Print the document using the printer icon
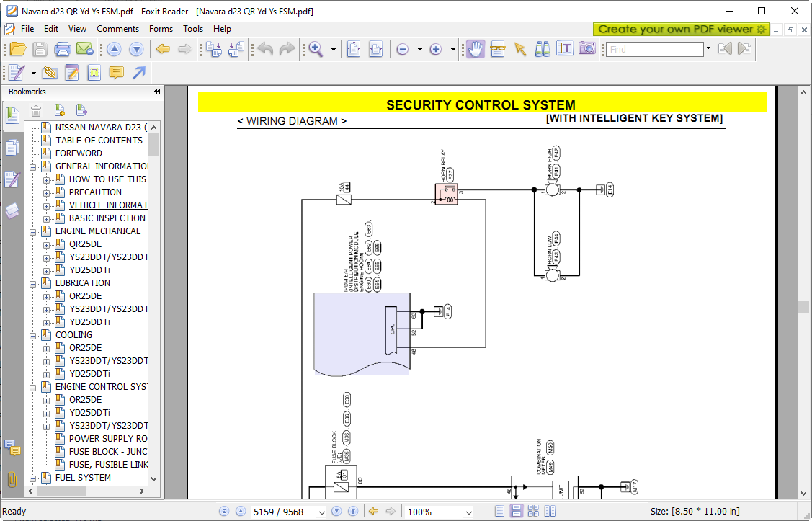The width and height of the screenshot is (812, 521). (63, 49)
